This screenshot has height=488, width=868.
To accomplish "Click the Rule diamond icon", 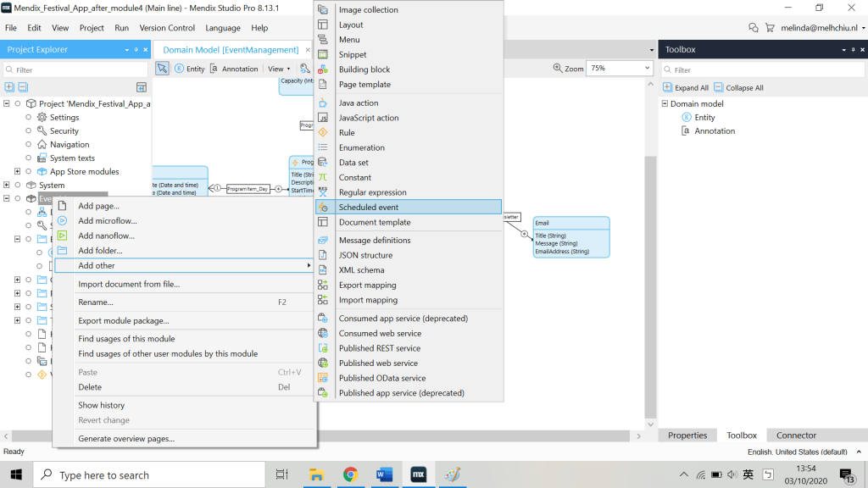I will point(323,133).
